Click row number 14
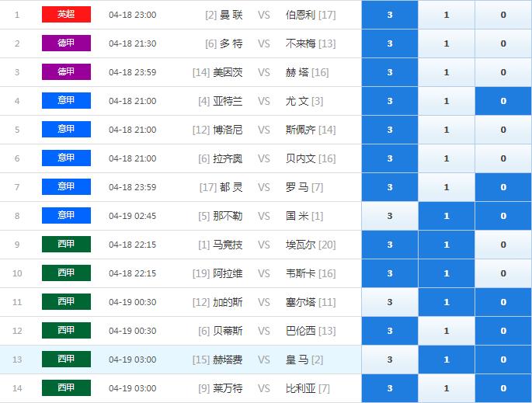The height and width of the screenshot is (403, 532). point(17,388)
